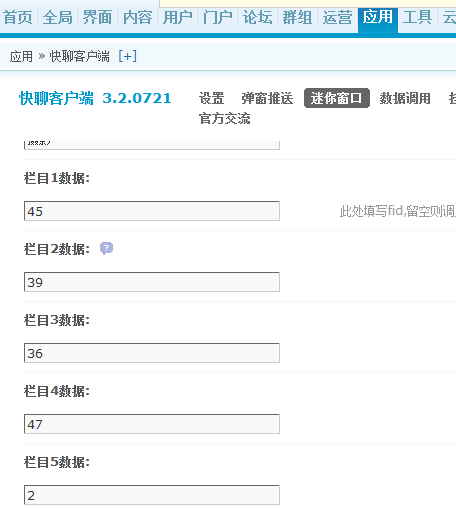Open the 工具 navigation tab
Viewport: 456px width, 508px height.
tap(418, 17)
